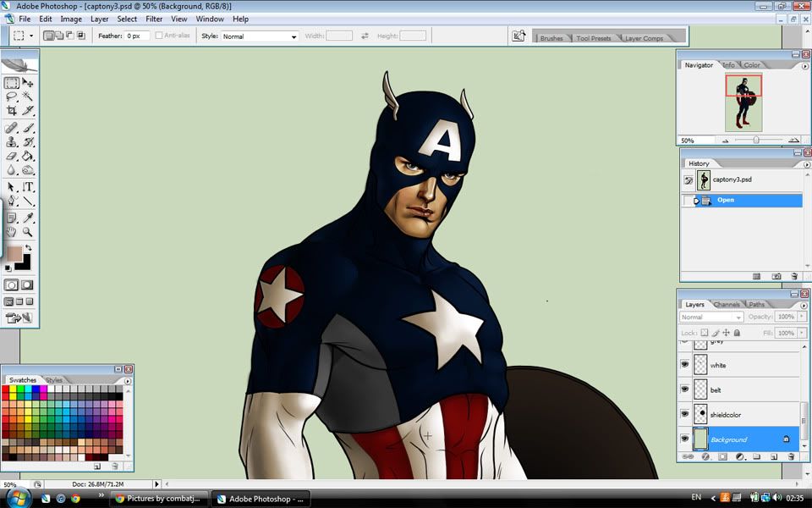Screen dimensions: 812x508
Task: Select the Brush tool
Action: point(27,128)
